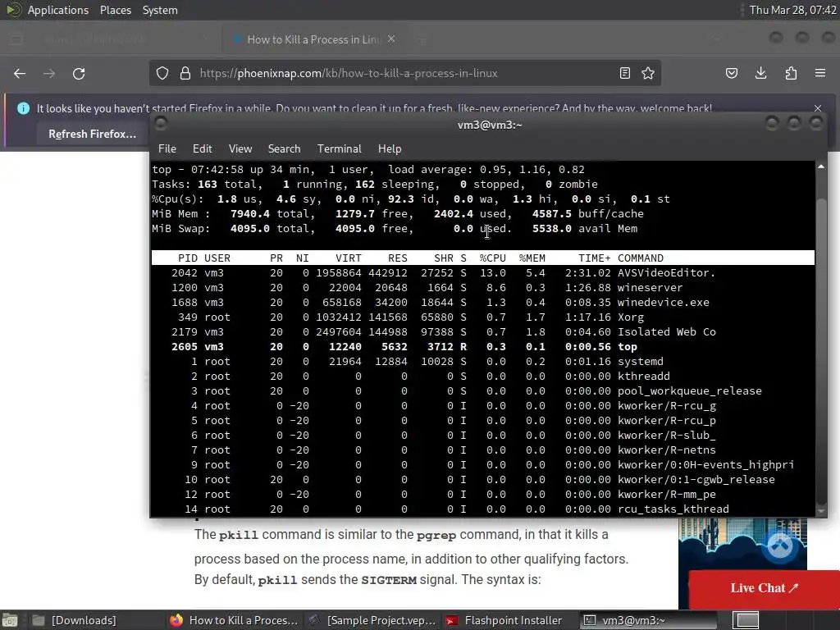The image size is (840, 630).
Task: Open the Firefox hamburger menu
Action: [x=820, y=73]
